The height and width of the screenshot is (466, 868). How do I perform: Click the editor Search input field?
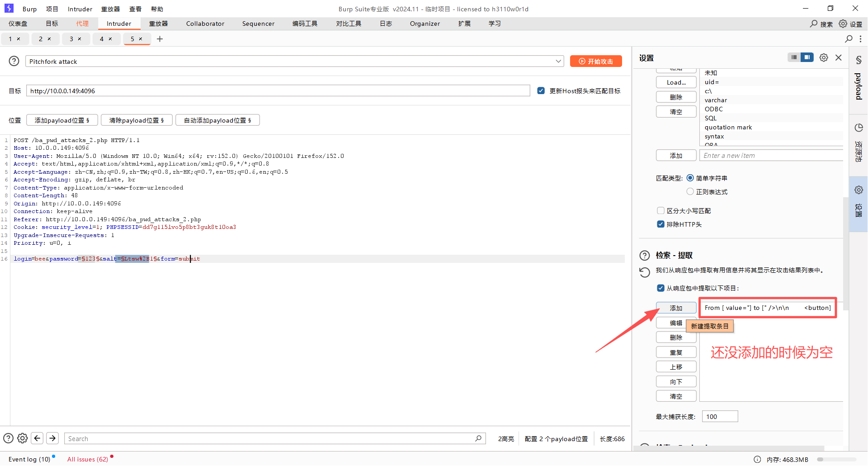pyautogui.click(x=275, y=438)
